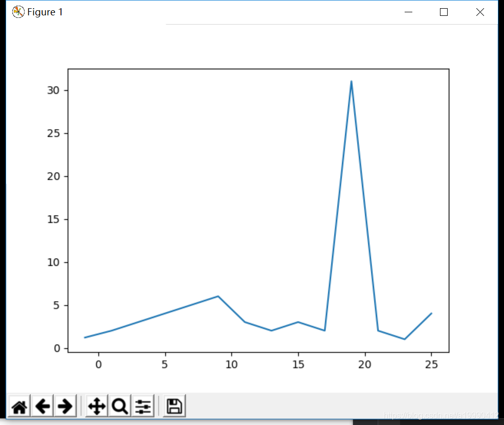
Task: Click the x-axis label 20
Action: (x=365, y=364)
